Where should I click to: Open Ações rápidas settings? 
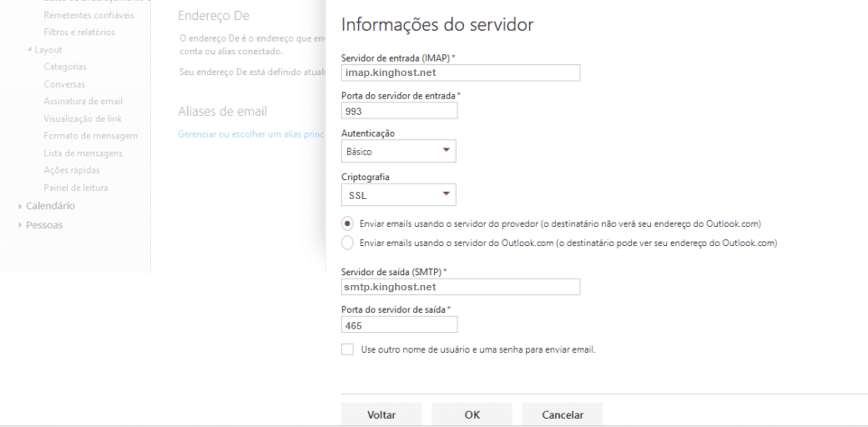click(x=71, y=170)
